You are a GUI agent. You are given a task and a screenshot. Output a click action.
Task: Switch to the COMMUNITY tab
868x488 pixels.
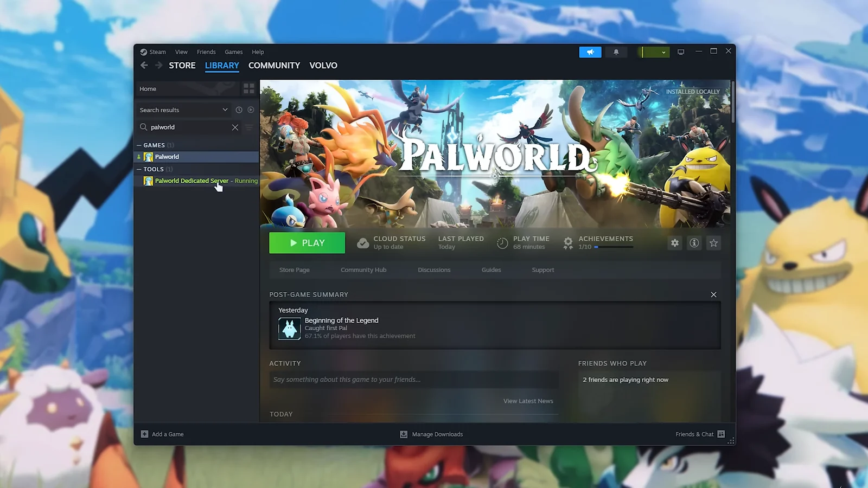[274, 66]
